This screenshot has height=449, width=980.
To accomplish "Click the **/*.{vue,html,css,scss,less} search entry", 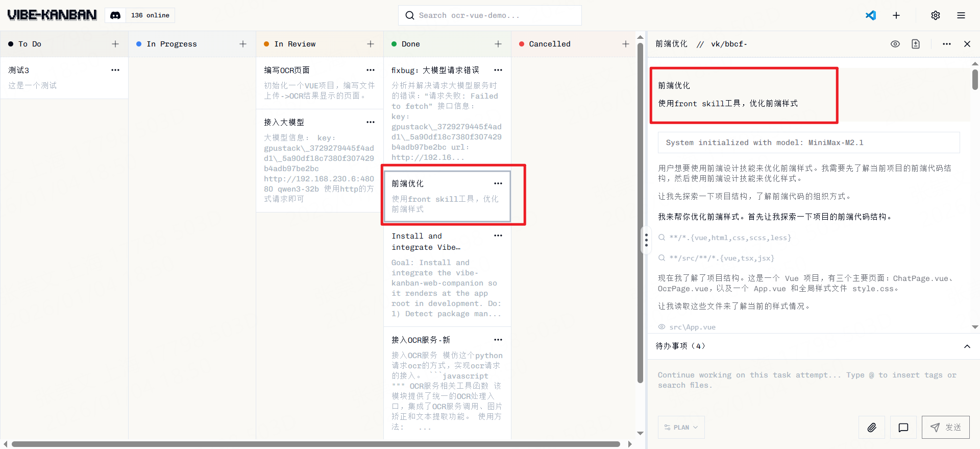I will [x=725, y=238].
